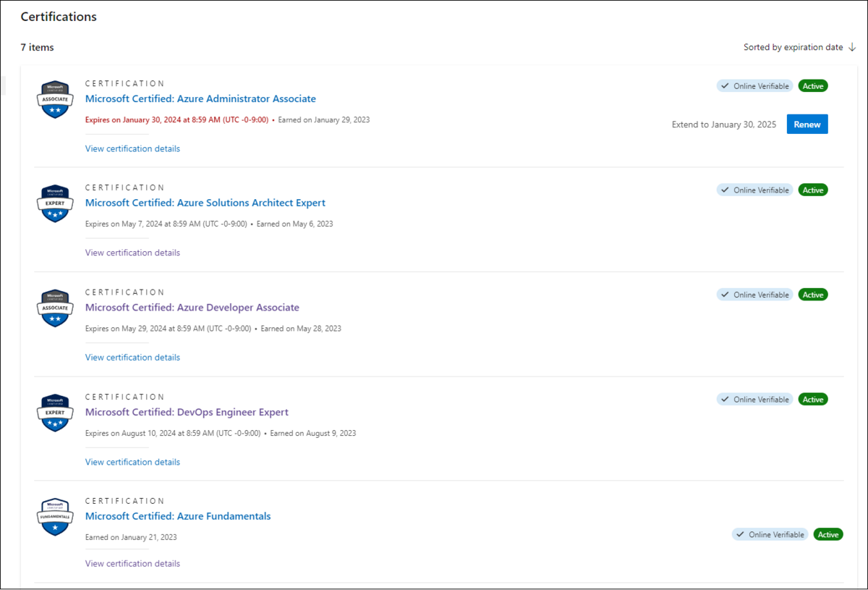868x590 pixels.
Task: Click Online Verifiable badge on Solutions Architect row
Action: coord(754,190)
